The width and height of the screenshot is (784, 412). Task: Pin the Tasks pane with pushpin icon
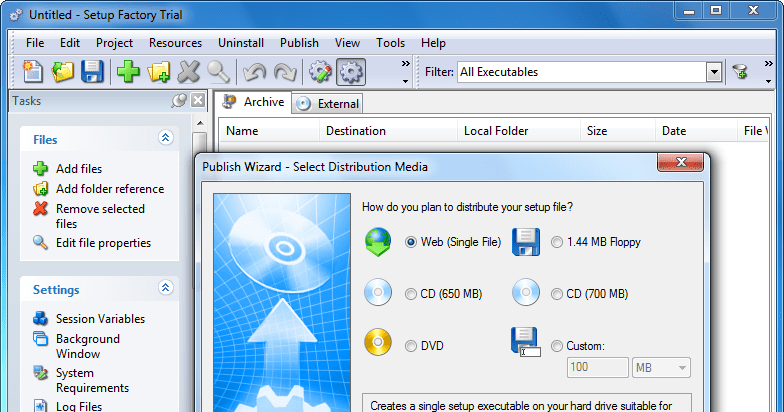pyautogui.click(x=179, y=100)
